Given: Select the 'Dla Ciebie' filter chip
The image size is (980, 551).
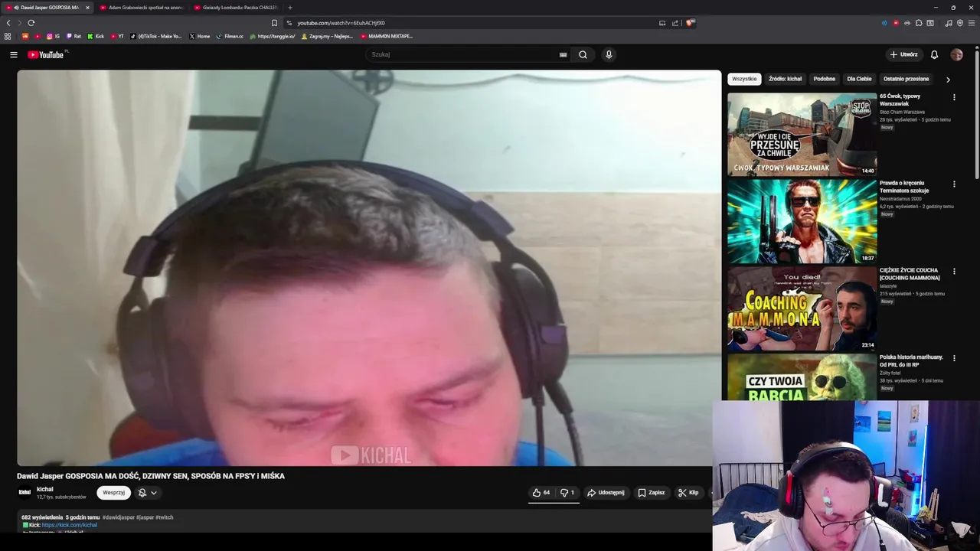Looking at the screenshot, I should pyautogui.click(x=859, y=79).
